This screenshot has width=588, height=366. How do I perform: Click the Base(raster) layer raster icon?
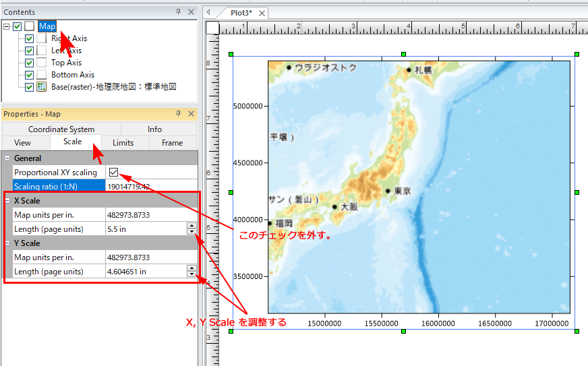point(41,87)
